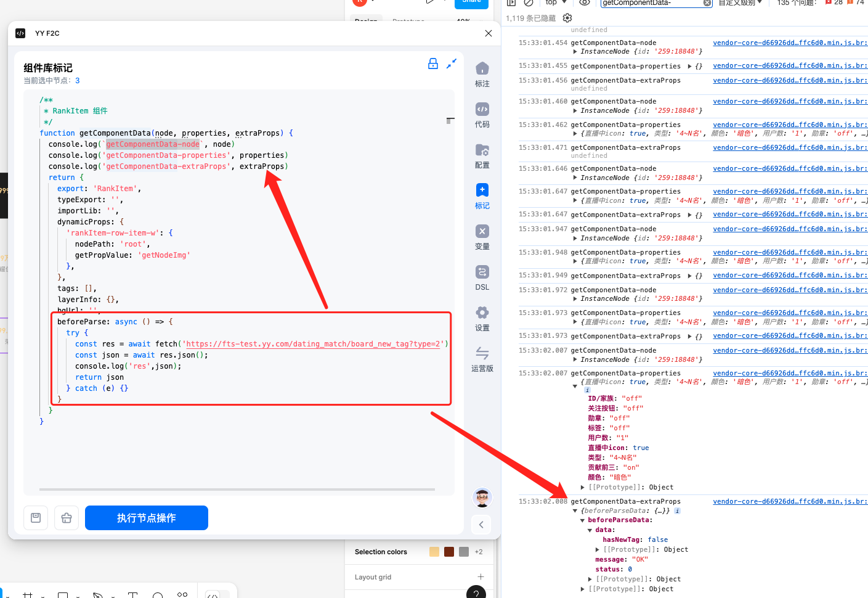
Task: Click the basket icon beside the save button
Action: pos(67,518)
